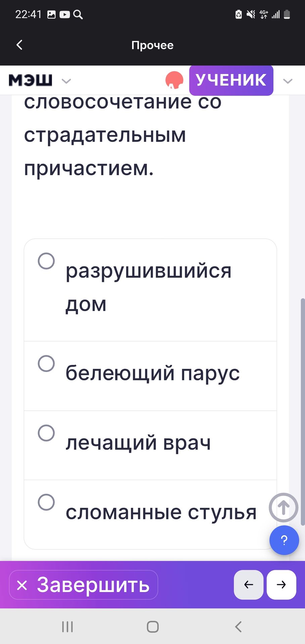305x644 pixels.
Task: Tap the back arrow in the header
Action: click(x=19, y=45)
